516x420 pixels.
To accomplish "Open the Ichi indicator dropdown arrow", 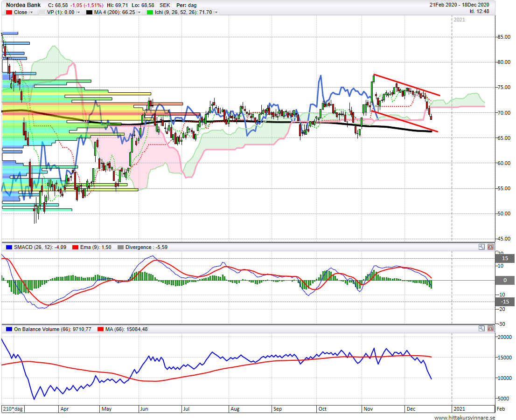I will point(216,12).
